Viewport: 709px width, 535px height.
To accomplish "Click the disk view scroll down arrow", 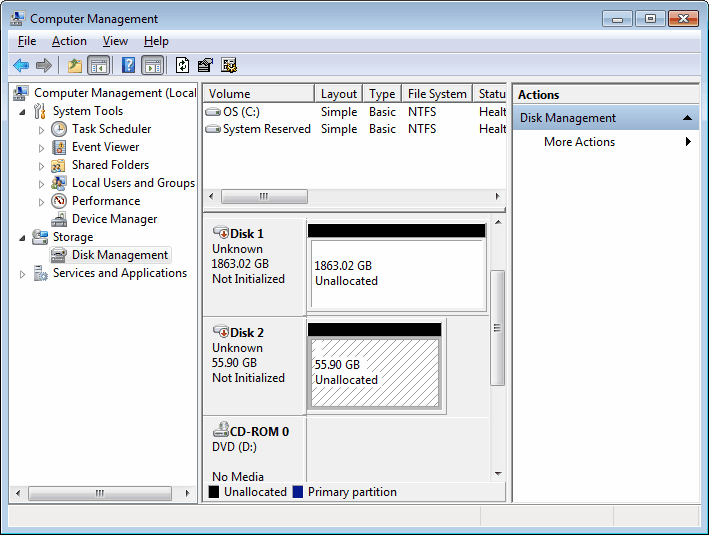I will (498, 473).
